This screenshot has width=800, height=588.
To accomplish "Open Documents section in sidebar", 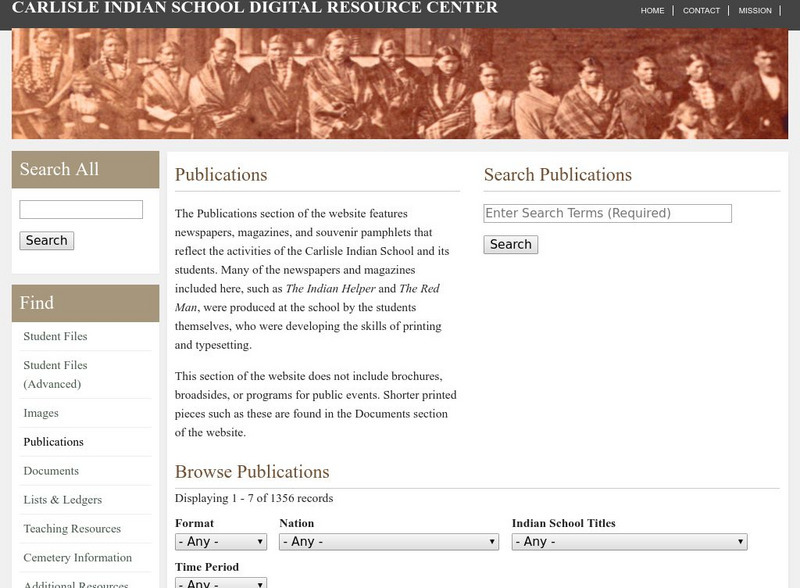I will pyautogui.click(x=51, y=471).
